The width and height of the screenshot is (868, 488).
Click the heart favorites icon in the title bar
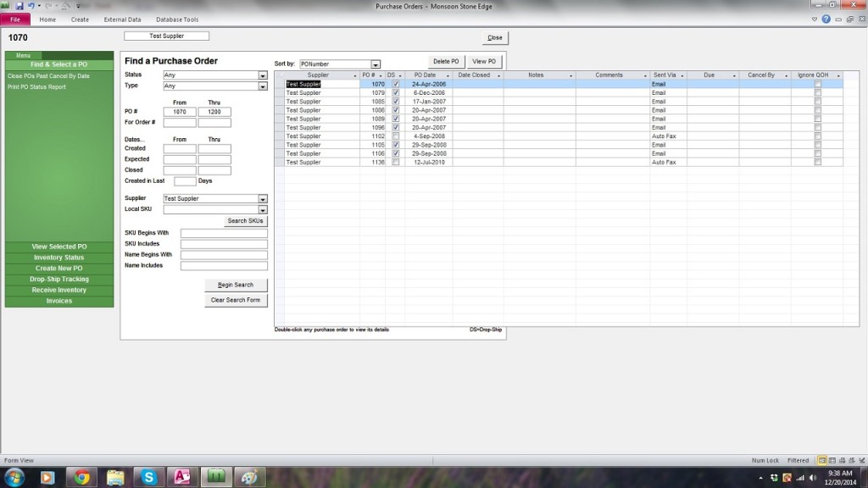pyautogui.click(x=813, y=19)
